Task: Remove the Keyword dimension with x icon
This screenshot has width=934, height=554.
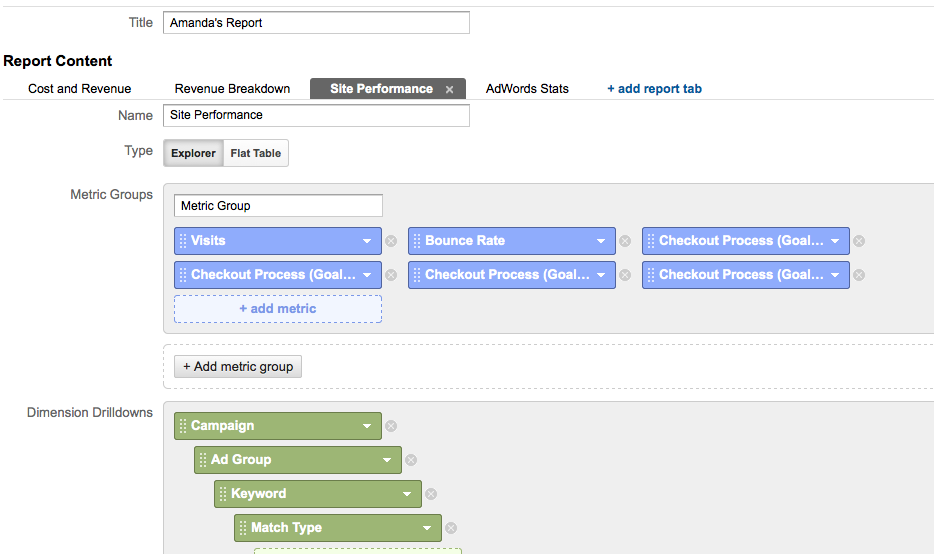Action: [x=431, y=494]
